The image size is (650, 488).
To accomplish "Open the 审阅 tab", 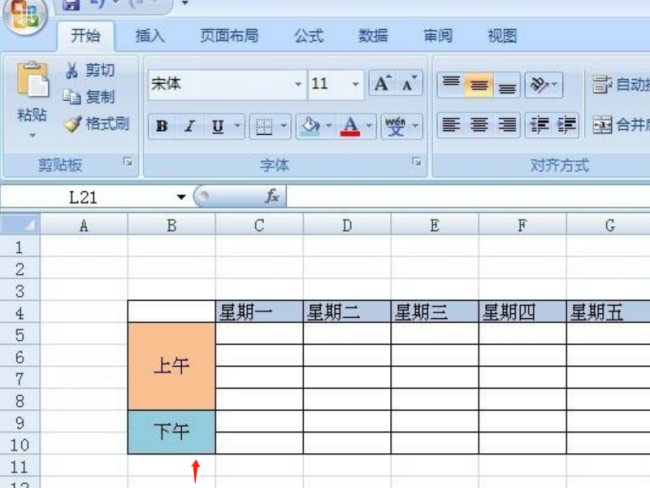I will (x=438, y=36).
